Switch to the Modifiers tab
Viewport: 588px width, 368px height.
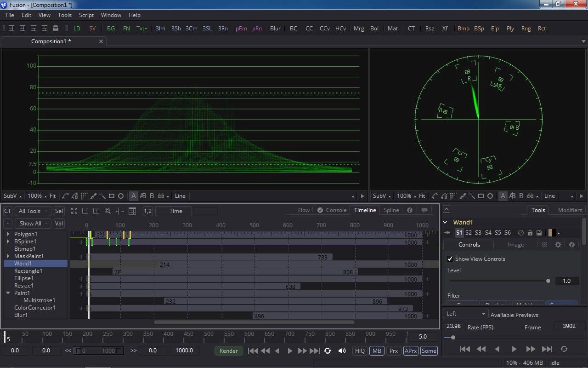(570, 210)
